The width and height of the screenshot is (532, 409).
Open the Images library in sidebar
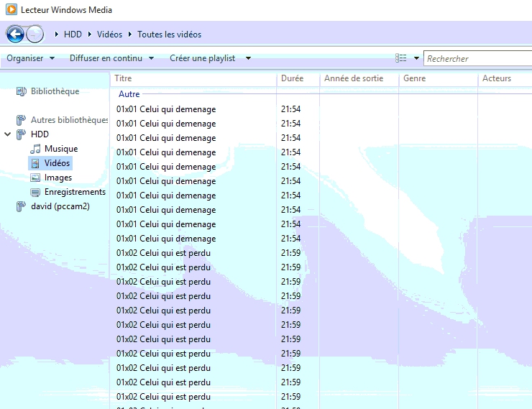coord(58,178)
